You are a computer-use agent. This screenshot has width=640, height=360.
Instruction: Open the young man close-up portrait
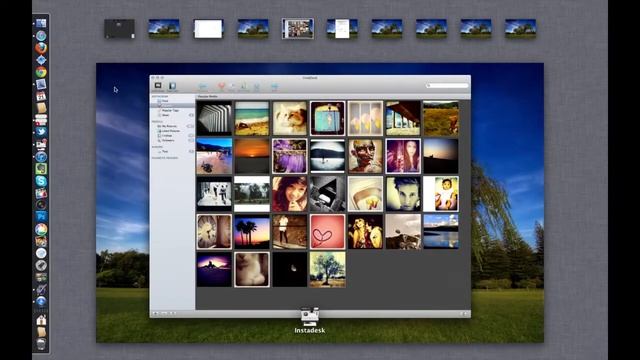click(x=403, y=194)
